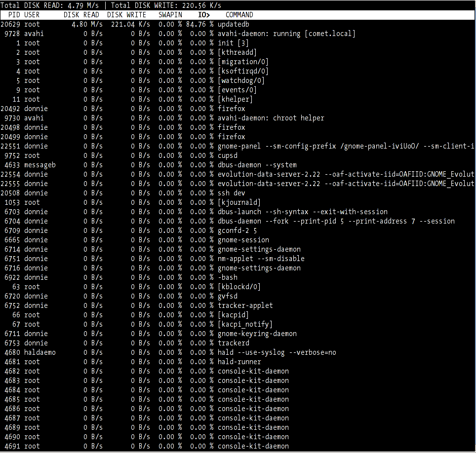The image size is (476, 453).
Task: Select the ssh dev process row
Action: point(231,193)
